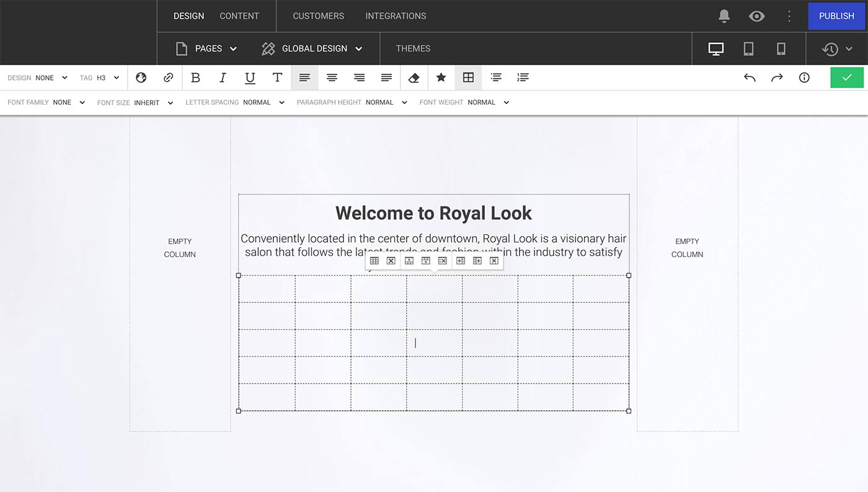This screenshot has height=492, width=868.
Task: Open the PARAGRAPH HEIGHT dropdown
Action: click(352, 102)
